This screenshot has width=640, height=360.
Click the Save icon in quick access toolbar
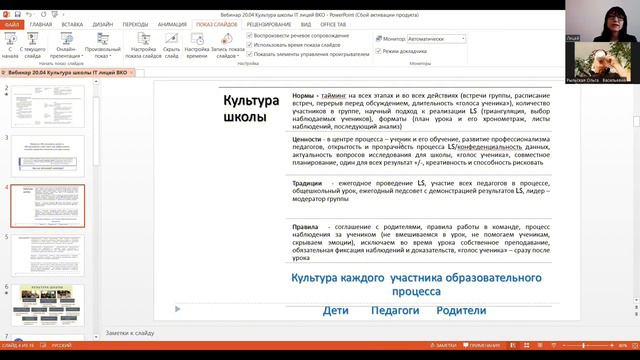click(x=17, y=15)
